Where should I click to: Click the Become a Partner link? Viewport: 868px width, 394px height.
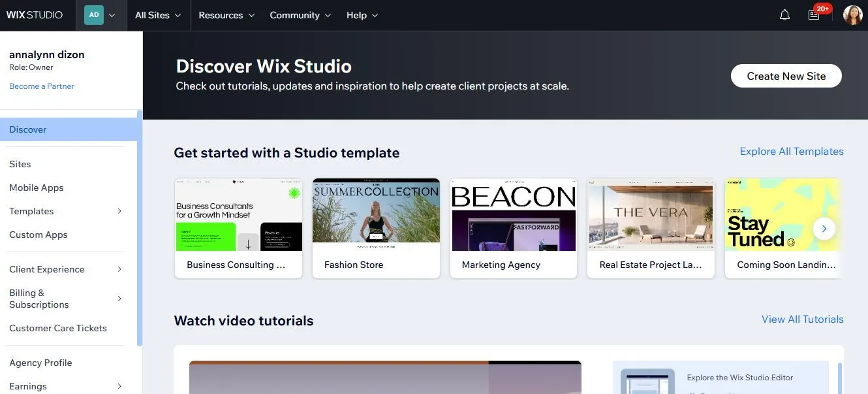pos(42,86)
